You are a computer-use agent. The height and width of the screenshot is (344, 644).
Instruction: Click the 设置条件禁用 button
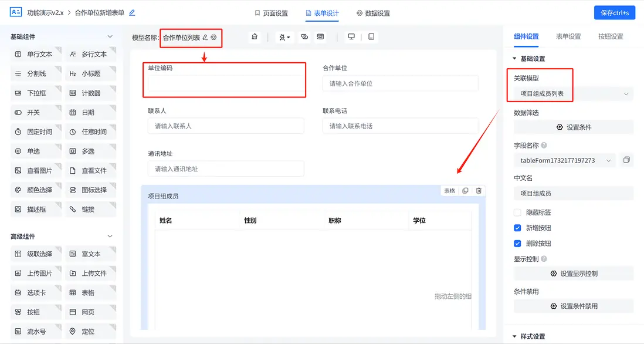[x=574, y=306]
